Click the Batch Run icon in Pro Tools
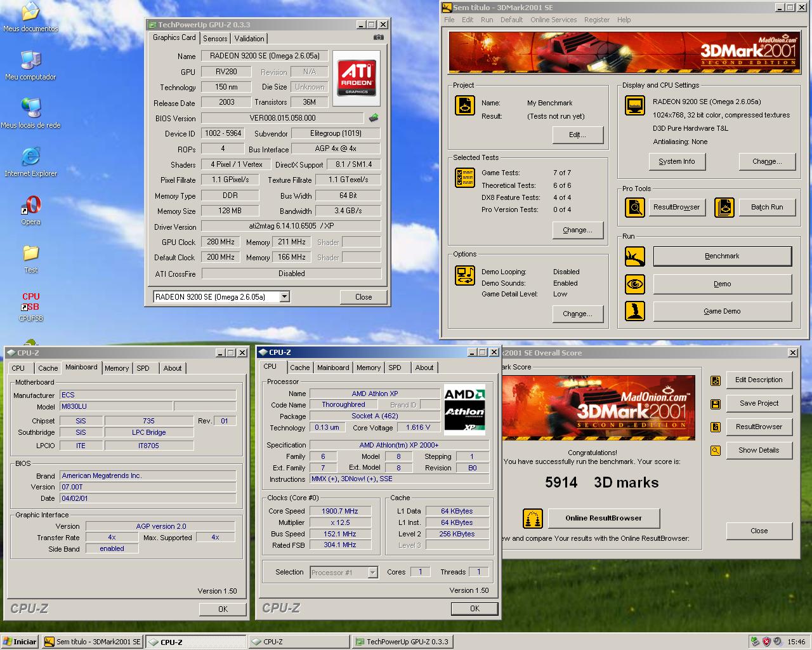Viewport: 812px width, 650px height. pos(724,207)
